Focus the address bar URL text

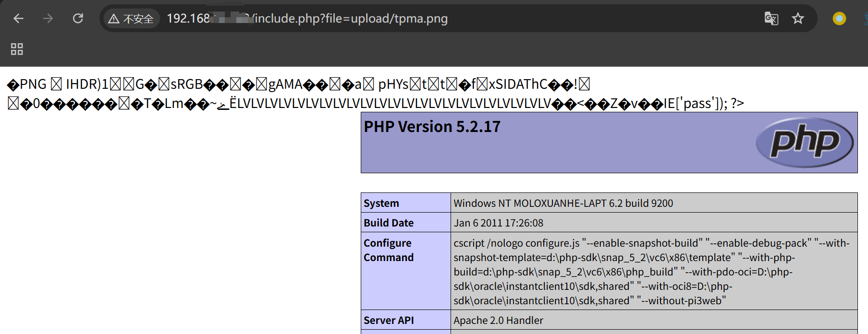coord(307,19)
